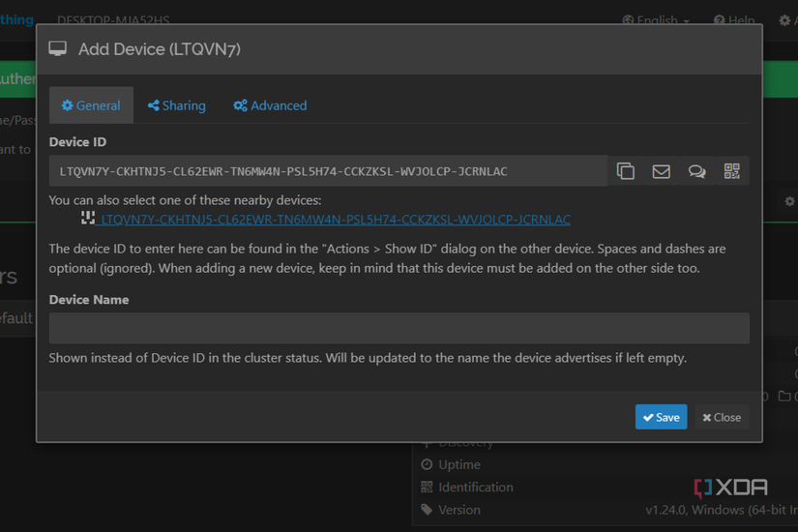Open the Help page in the navbar

734,20
